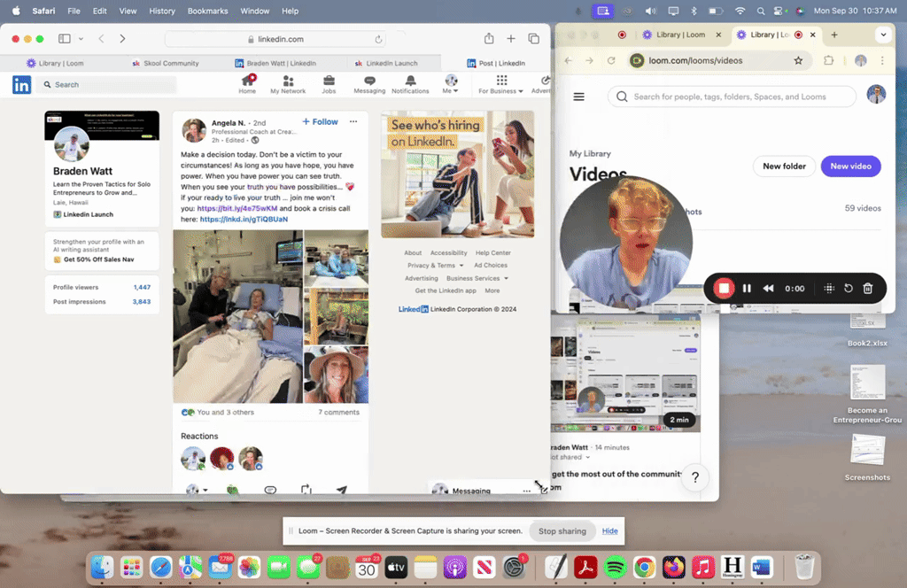Click the send icon under post

[x=342, y=490]
